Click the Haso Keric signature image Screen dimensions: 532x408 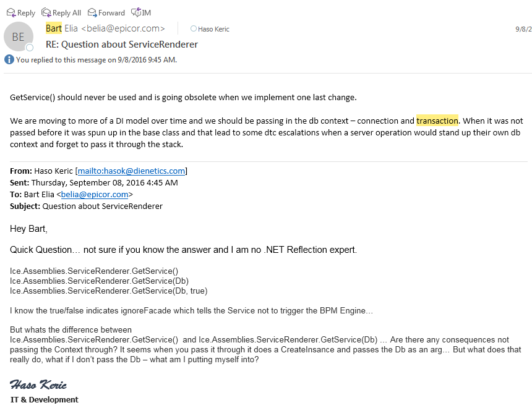[x=38, y=385]
